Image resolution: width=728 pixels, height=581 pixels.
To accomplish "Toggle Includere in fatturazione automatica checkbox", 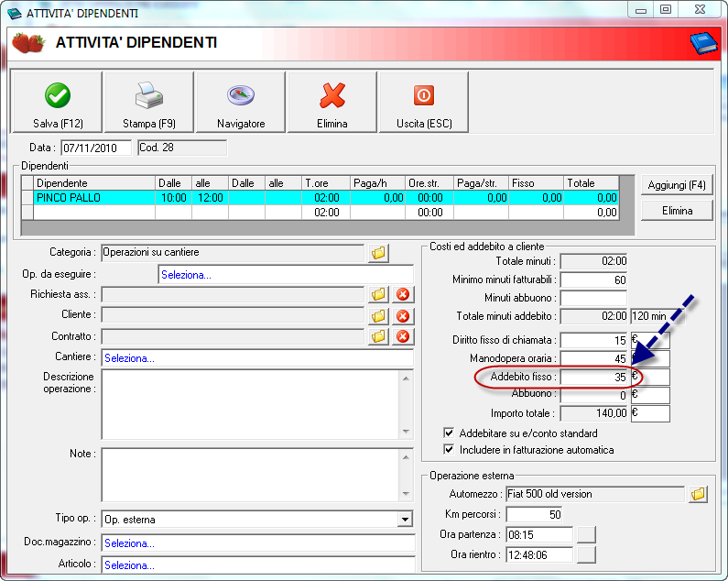I will coord(449,449).
